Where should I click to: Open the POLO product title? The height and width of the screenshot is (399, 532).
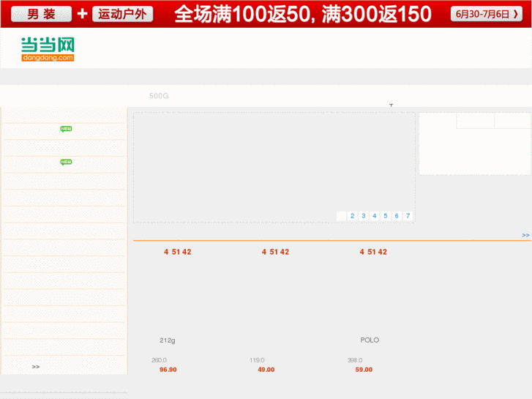click(370, 340)
